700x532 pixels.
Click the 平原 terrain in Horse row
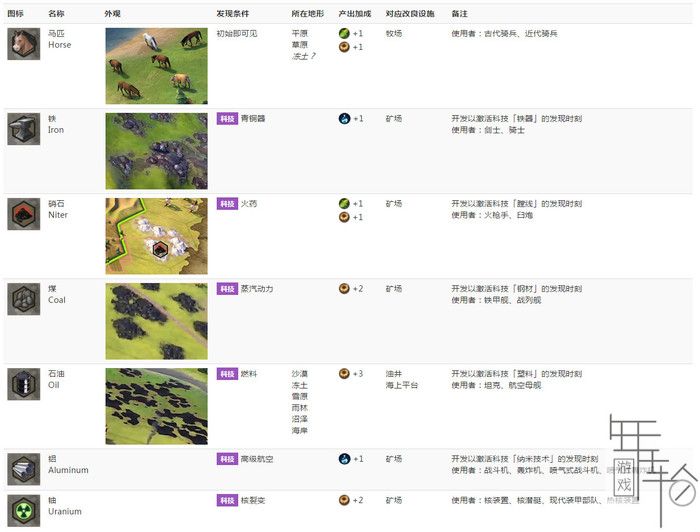pyautogui.click(x=300, y=33)
